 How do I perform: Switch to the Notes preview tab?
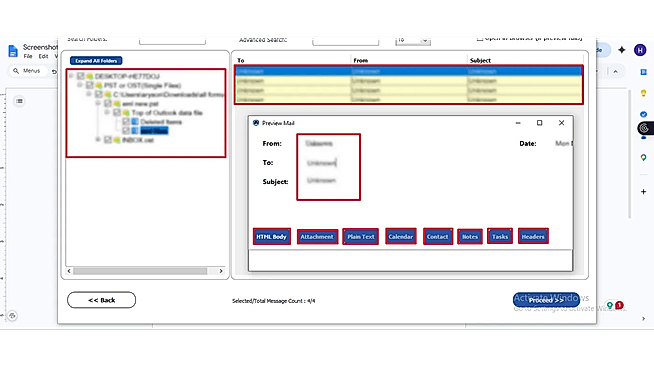(470, 237)
